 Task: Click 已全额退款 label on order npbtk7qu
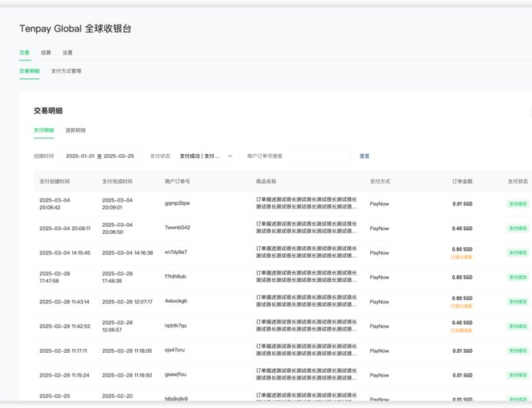(x=461, y=331)
